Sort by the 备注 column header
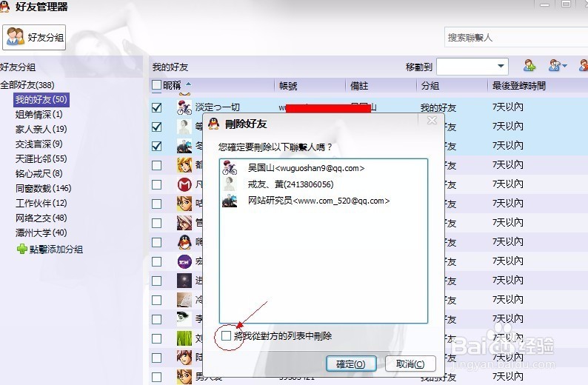The height and width of the screenshot is (385, 588). [359, 86]
